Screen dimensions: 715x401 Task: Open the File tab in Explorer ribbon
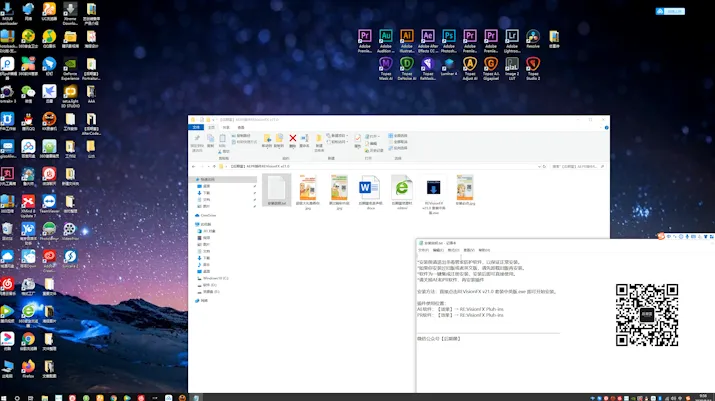[x=196, y=127]
